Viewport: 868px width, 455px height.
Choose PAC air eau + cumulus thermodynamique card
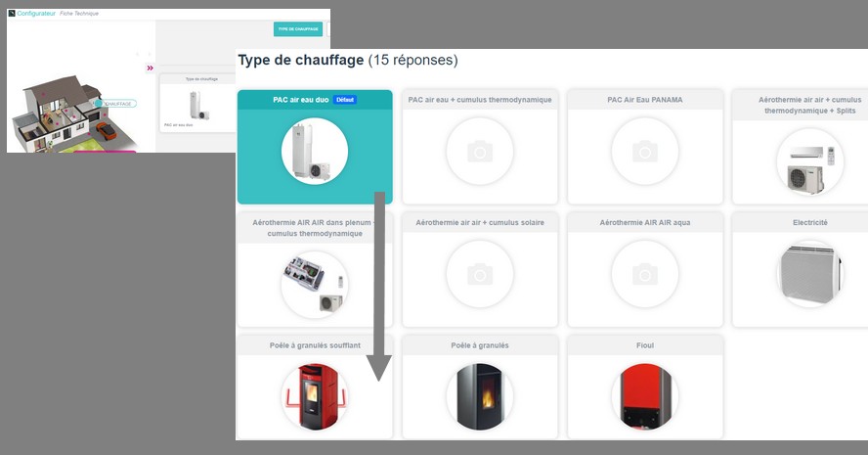tap(479, 151)
